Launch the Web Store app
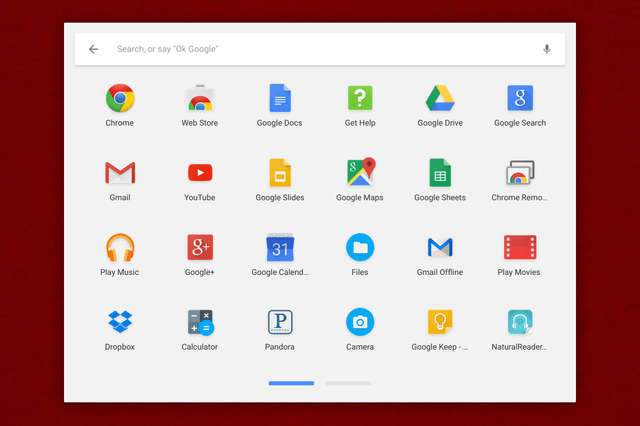This screenshot has height=426, width=640. [200, 98]
